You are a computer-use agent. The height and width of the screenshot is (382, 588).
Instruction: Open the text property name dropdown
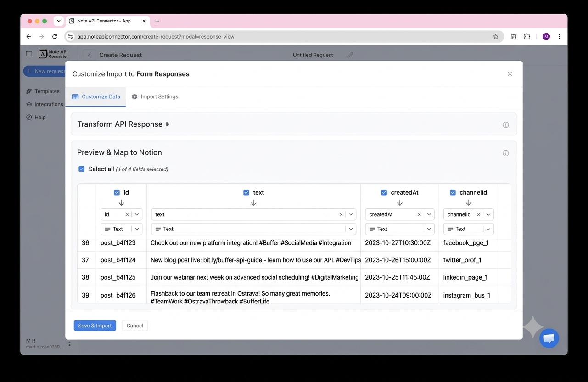(351, 214)
